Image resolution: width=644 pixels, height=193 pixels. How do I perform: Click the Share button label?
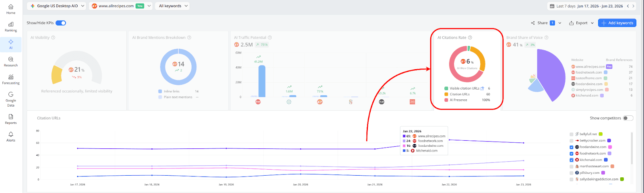click(543, 23)
